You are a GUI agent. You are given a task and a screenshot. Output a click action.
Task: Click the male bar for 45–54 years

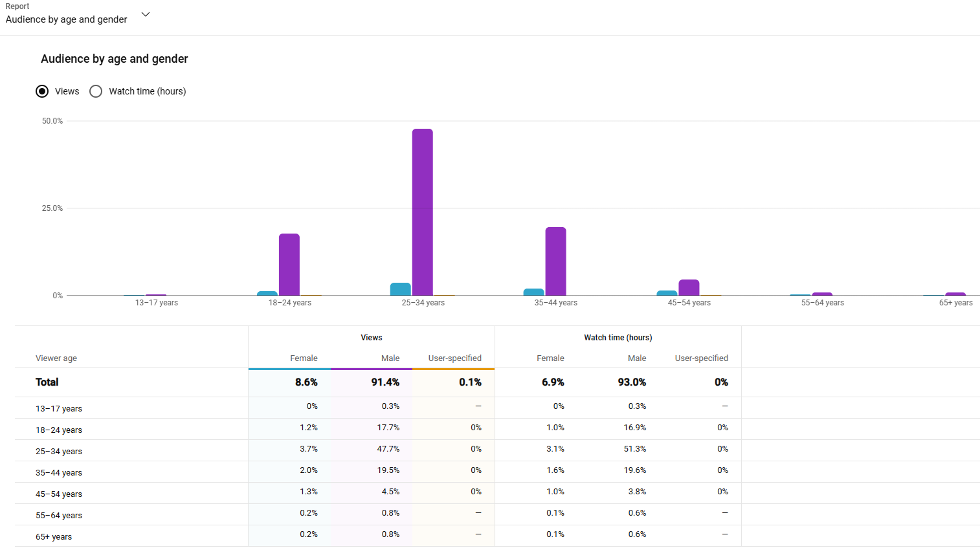click(x=689, y=287)
